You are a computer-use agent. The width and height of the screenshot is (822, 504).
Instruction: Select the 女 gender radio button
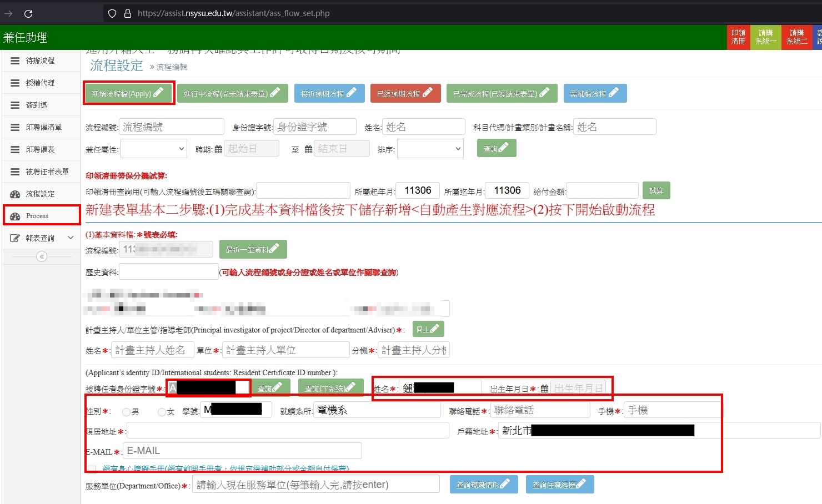(162, 412)
